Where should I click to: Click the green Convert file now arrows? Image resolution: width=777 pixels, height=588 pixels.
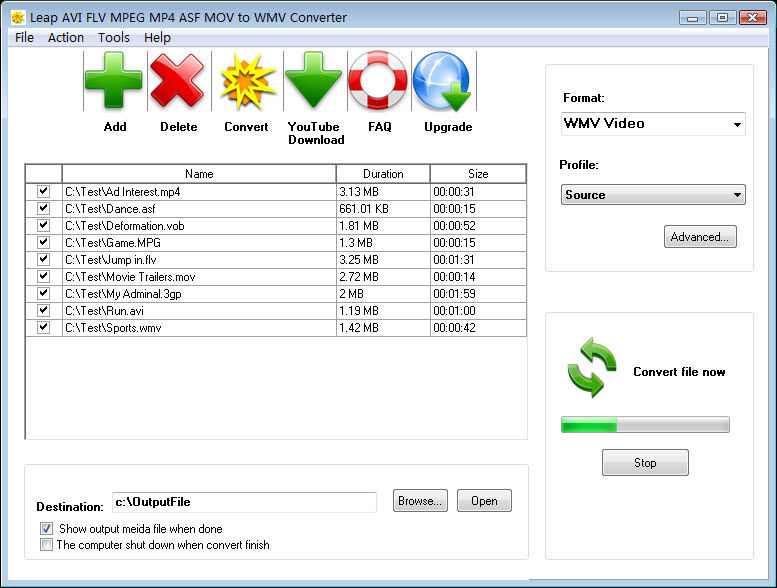click(x=592, y=368)
